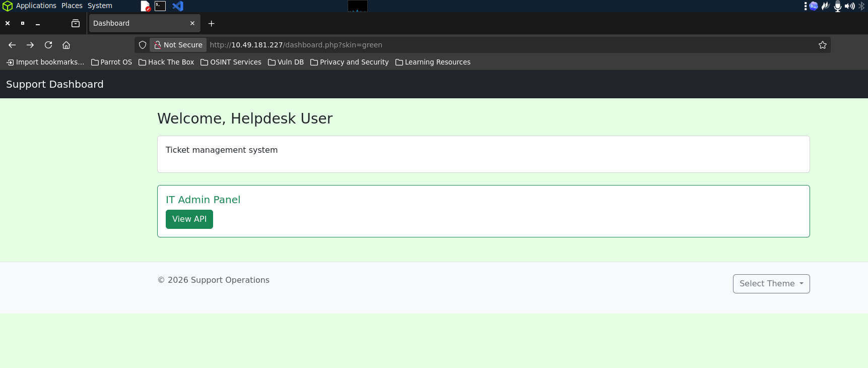The width and height of the screenshot is (868, 368).
Task: Go back to the previous page
Action: tap(12, 45)
